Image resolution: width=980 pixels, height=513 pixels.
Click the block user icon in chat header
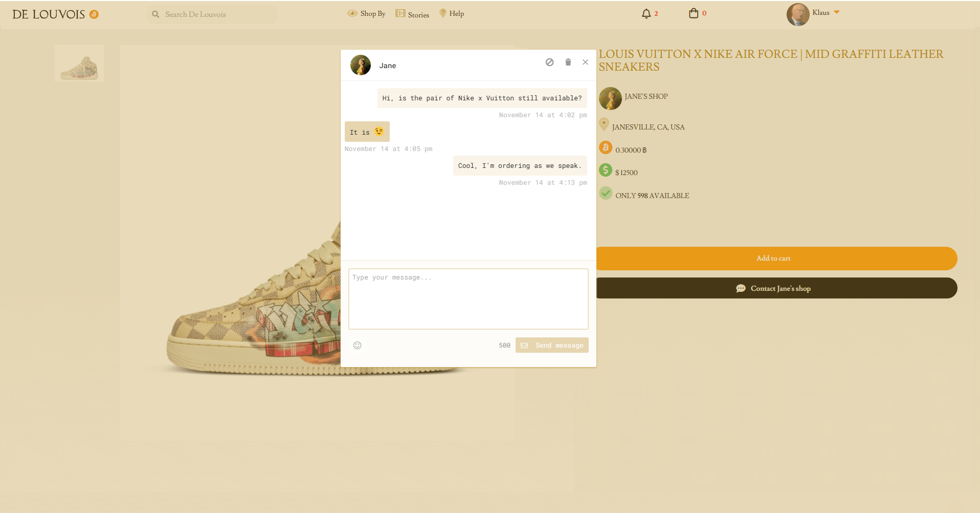(549, 62)
